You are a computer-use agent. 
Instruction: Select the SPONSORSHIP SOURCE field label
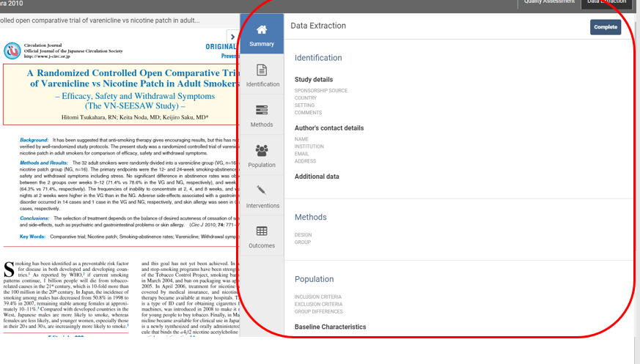tap(321, 91)
